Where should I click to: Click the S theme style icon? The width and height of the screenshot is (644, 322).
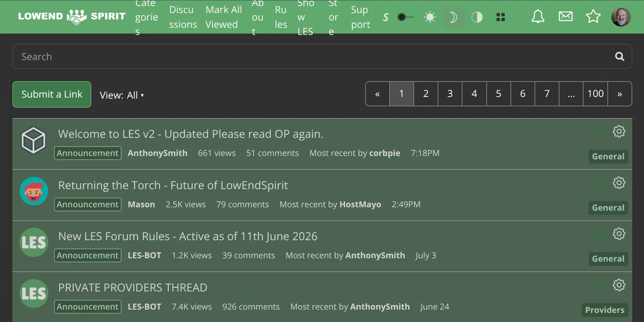pyautogui.click(x=386, y=17)
